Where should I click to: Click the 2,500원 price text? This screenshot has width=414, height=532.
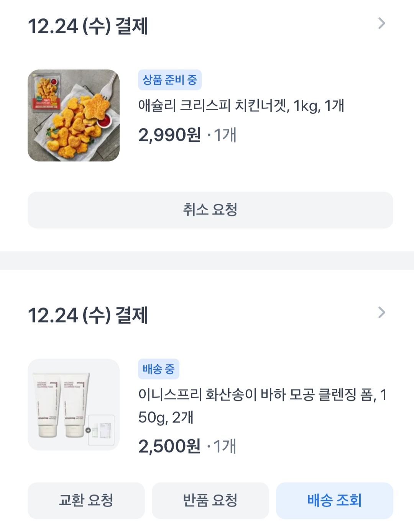click(169, 446)
